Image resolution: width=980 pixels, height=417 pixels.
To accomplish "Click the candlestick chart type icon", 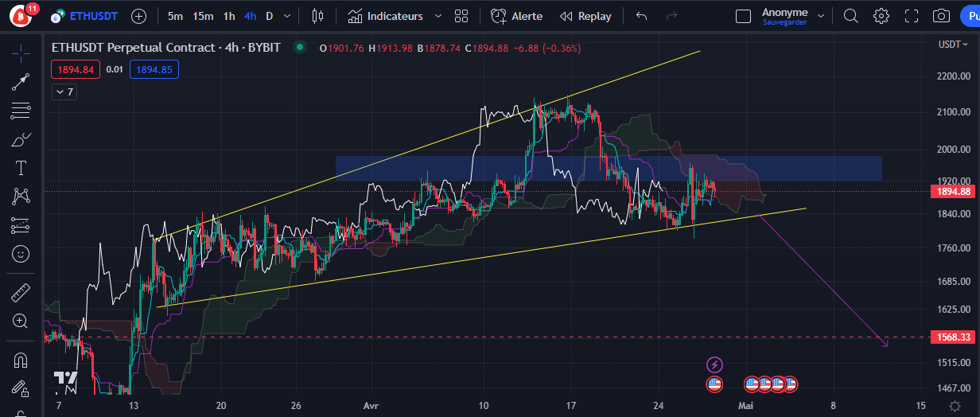I will [318, 16].
